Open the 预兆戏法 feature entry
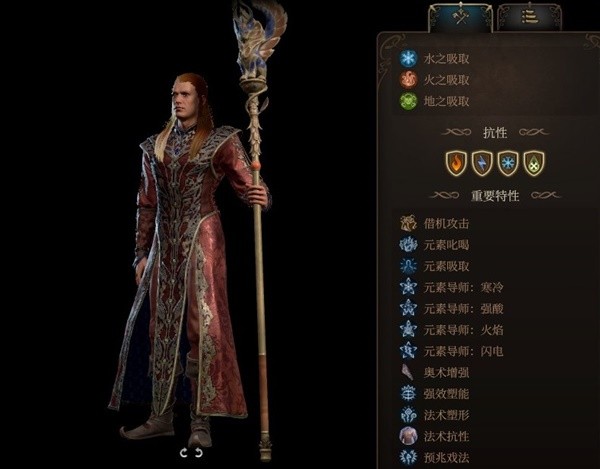Screen dimensions: 600x469 [435, 457]
